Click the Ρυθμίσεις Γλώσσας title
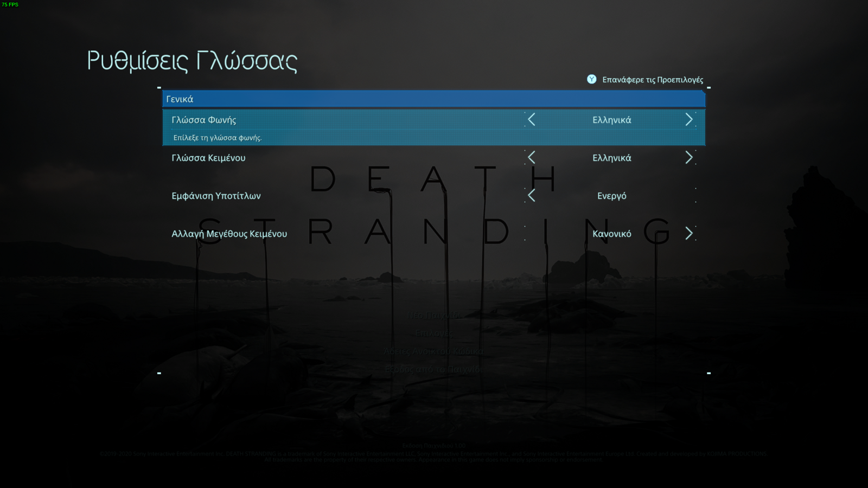 pyautogui.click(x=192, y=61)
